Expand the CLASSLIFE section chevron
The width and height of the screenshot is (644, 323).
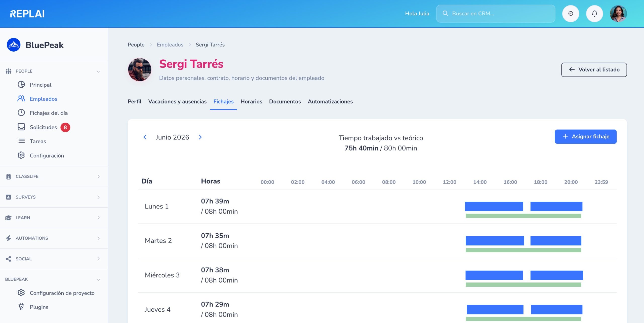[x=98, y=176]
